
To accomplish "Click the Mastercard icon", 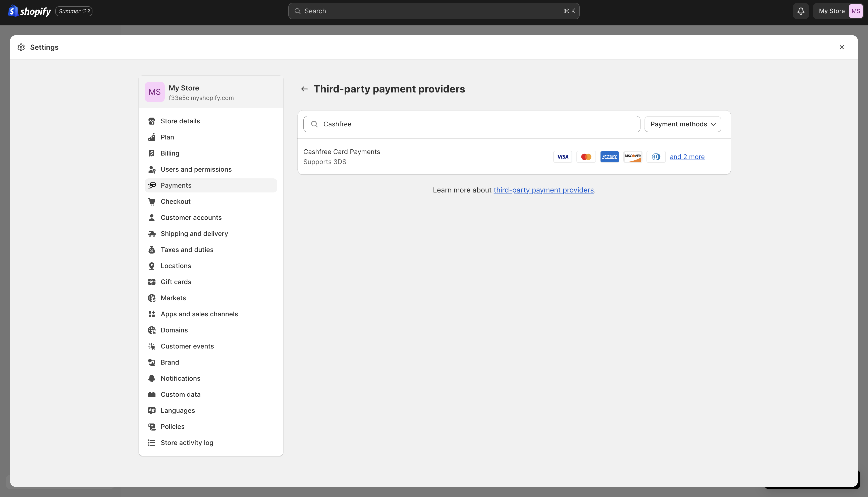I will (586, 157).
